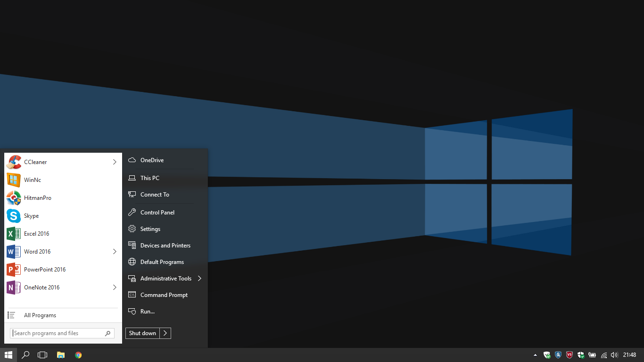
Task: Select Devices and Printers
Action: click(x=165, y=246)
